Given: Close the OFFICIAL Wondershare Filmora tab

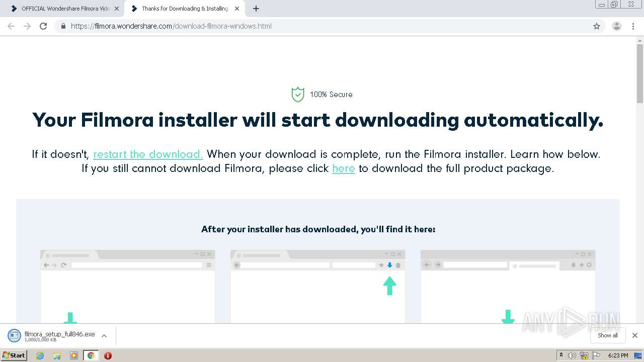Looking at the screenshot, I should click(x=117, y=9).
